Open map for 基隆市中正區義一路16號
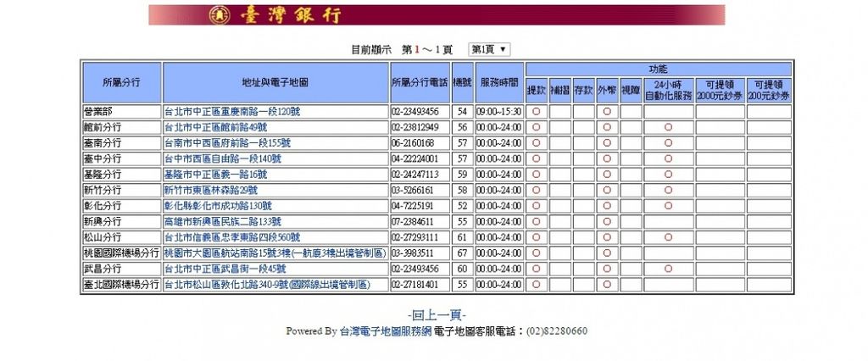Screen dimensions: 868x361 click(216, 175)
